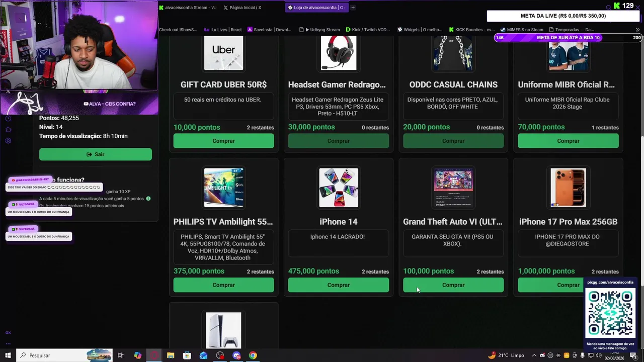Switch to the Página Inicial / X tab

243,8
